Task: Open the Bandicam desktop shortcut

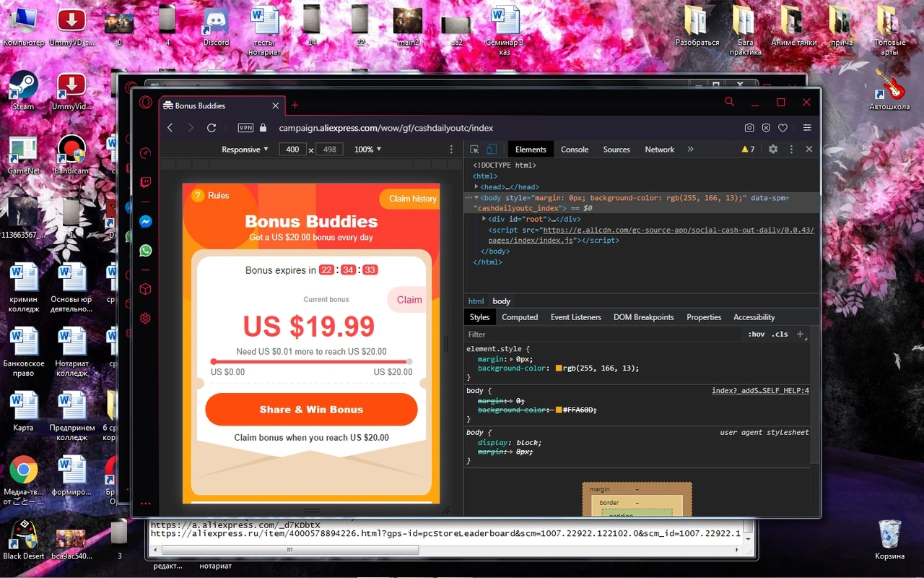Action: pos(71,155)
